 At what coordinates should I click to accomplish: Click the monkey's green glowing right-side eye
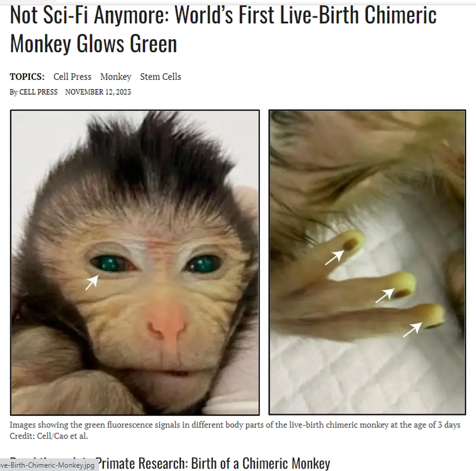pyautogui.click(x=202, y=264)
